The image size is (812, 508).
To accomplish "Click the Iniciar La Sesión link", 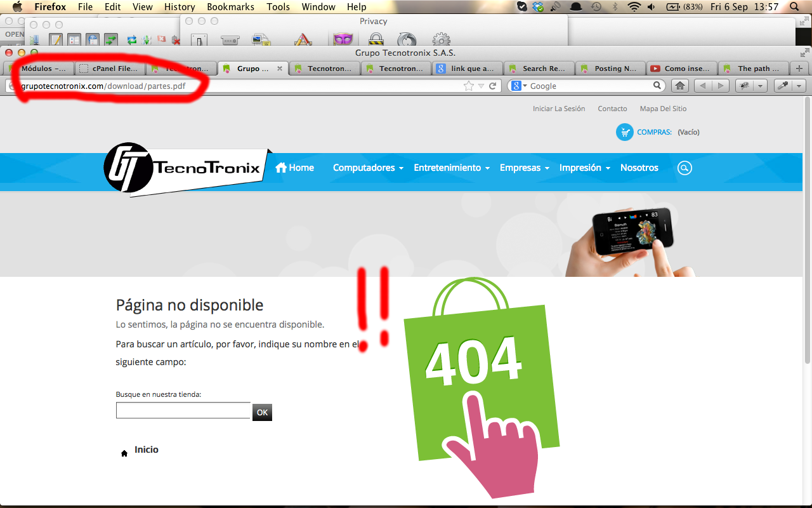I will 559,109.
